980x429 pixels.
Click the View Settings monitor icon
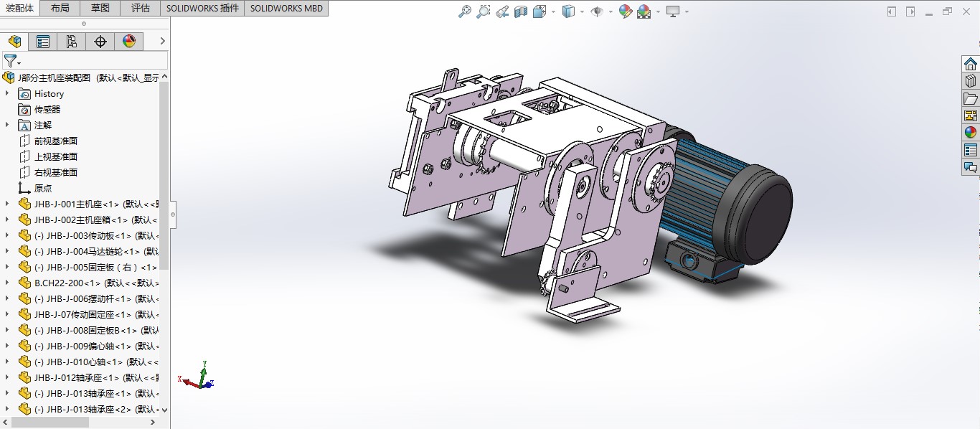(673, 11)
